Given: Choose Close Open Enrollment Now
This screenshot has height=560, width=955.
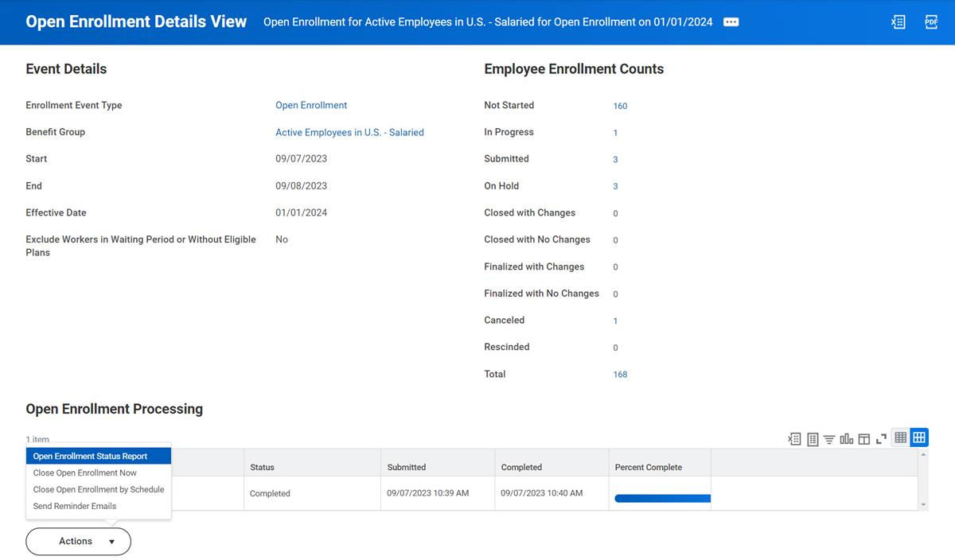Looking at the screenshot, I should (99, 472).
